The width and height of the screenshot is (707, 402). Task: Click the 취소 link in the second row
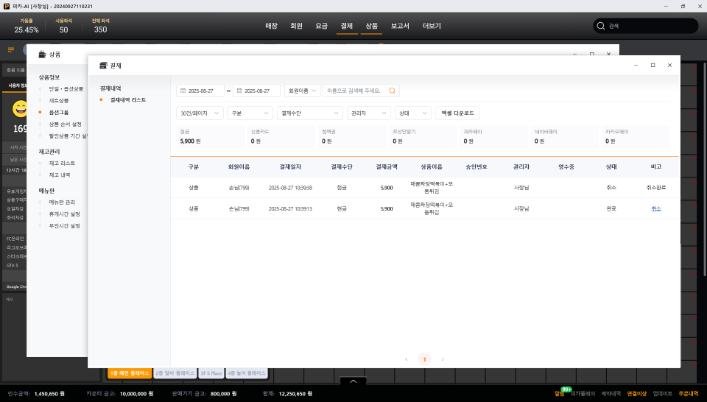point(656,208)
